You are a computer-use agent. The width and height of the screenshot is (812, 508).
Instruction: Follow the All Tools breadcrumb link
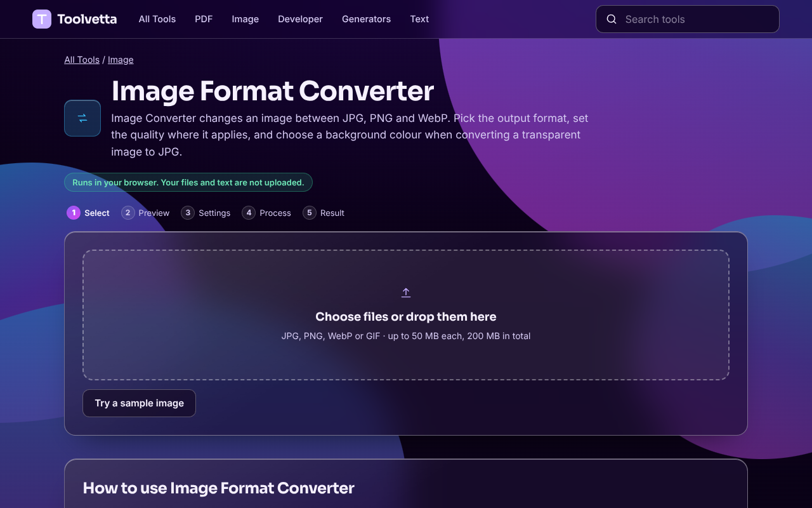[82, 60]
